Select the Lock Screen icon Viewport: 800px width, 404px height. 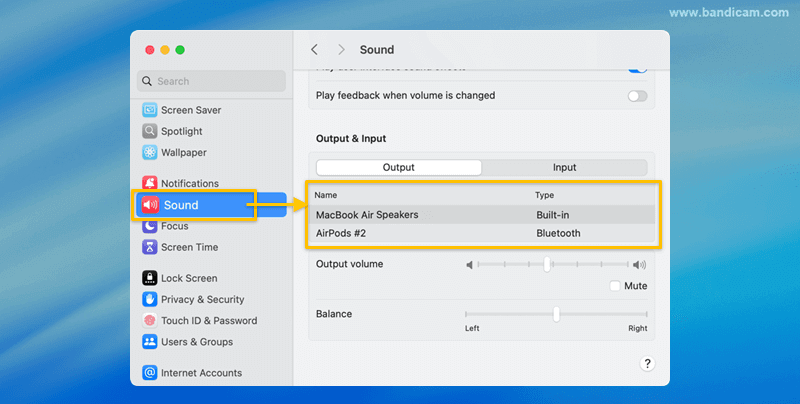150,278
